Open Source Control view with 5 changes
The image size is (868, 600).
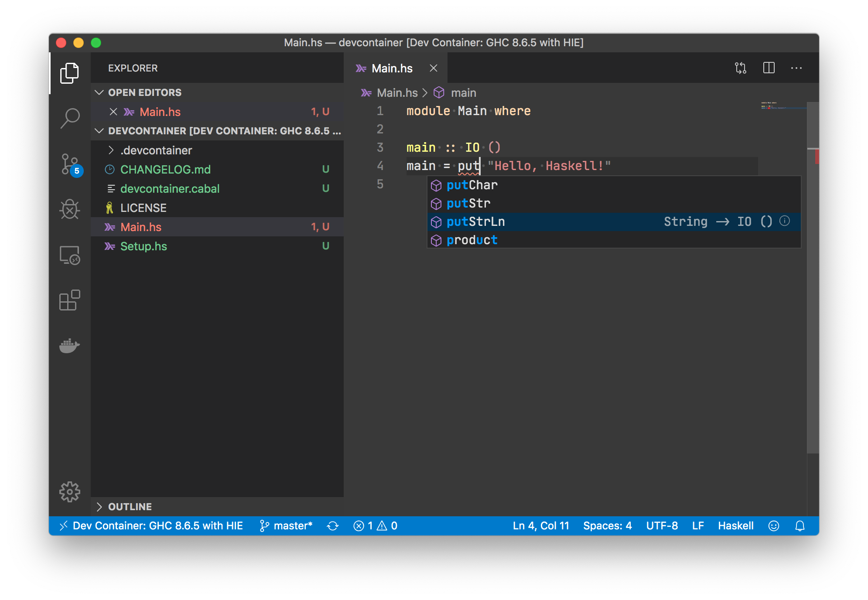(70, 164)
